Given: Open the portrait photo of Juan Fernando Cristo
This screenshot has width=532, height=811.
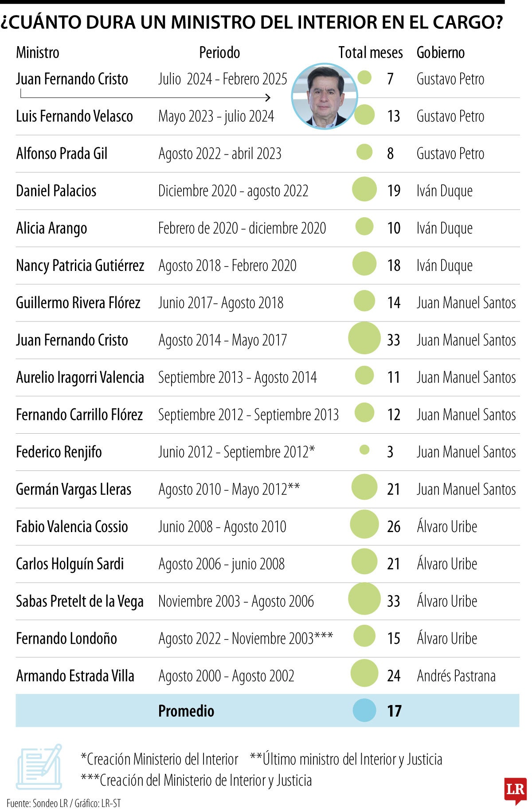Looking at the screenshot, I should click(x=325, y=96).
